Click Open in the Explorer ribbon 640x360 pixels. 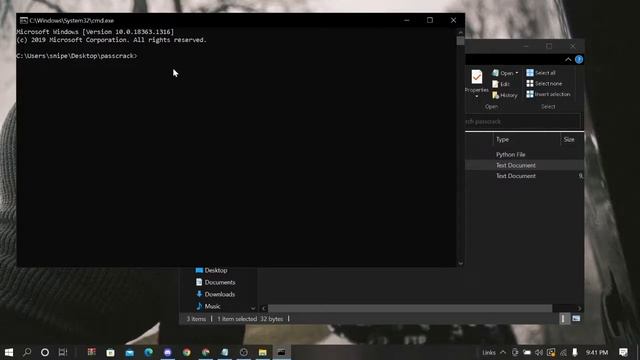503,73
